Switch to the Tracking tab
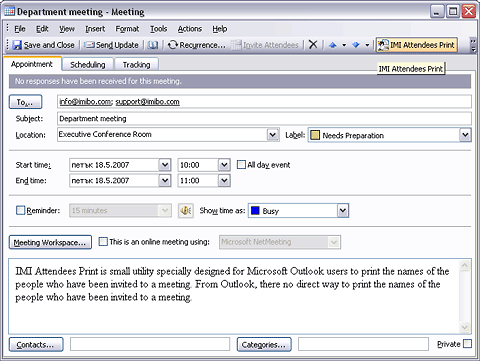Image resolution: width=480 pixels, height=361 pixels. click(136, 65)
